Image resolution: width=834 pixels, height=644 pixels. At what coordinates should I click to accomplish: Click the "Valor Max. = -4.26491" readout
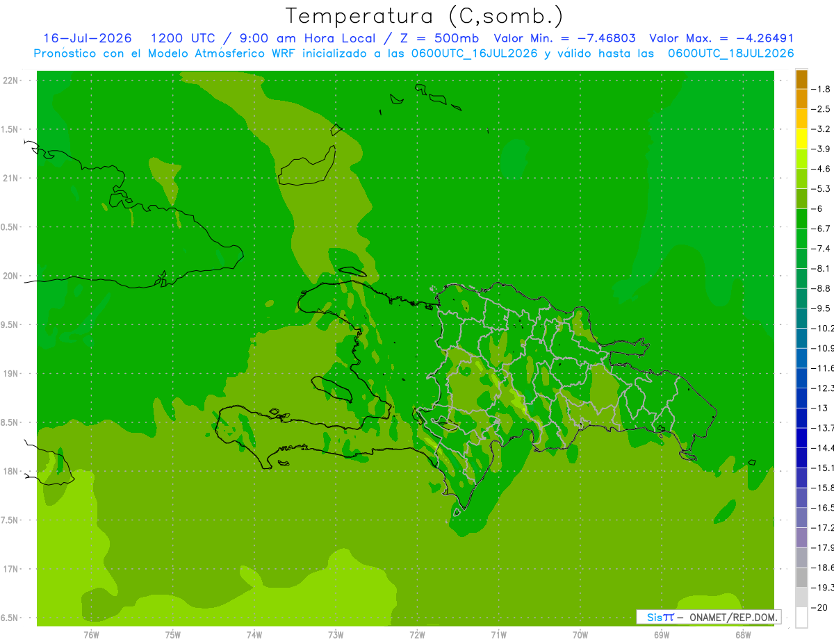[721, 38]
